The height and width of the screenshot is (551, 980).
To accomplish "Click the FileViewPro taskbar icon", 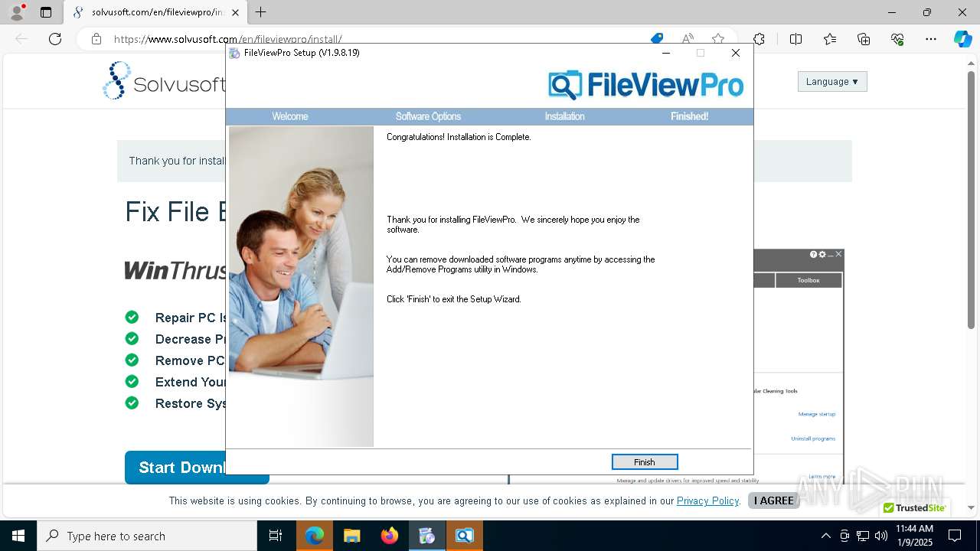I will pyautogui.click(x=465, y=536).
